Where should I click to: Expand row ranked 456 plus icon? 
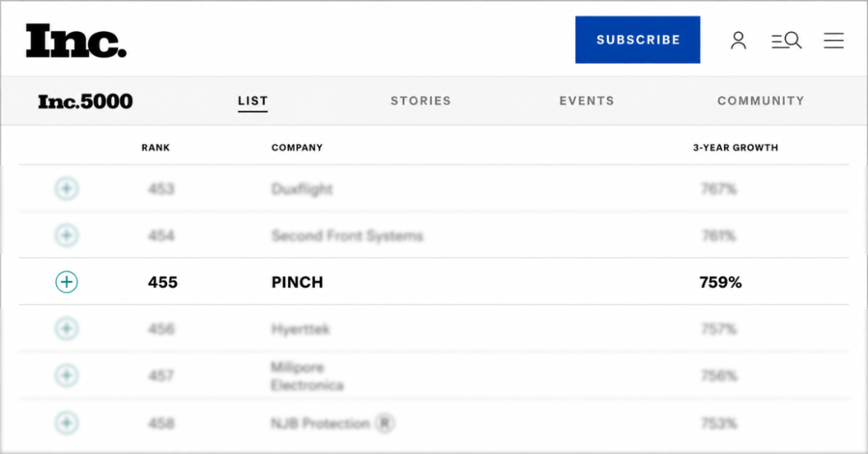[67, 329]
